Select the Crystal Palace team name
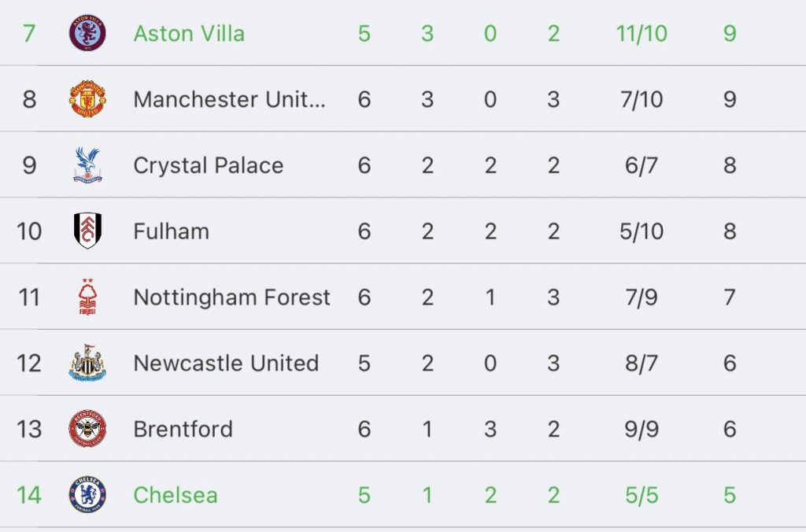 pyautogui.click(x=208, y=165)
